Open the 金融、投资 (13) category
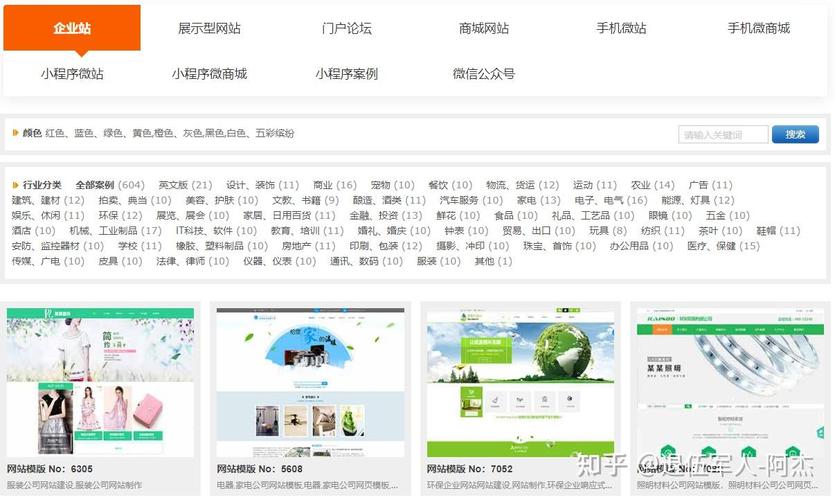The height and width of the screenshot is (500, 835). tap(386, 216)
